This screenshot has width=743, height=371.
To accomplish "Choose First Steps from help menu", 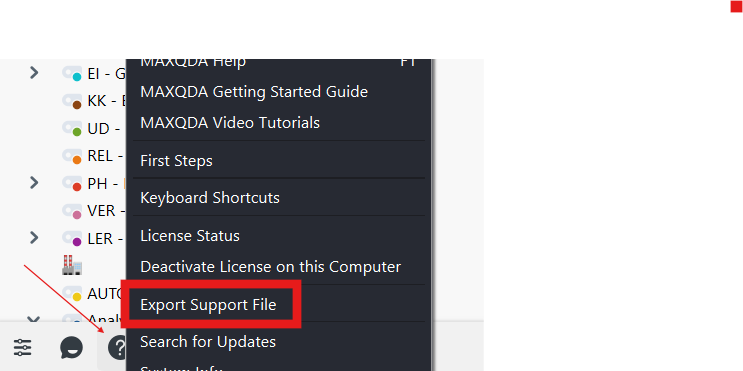I will tap(176, 161).
